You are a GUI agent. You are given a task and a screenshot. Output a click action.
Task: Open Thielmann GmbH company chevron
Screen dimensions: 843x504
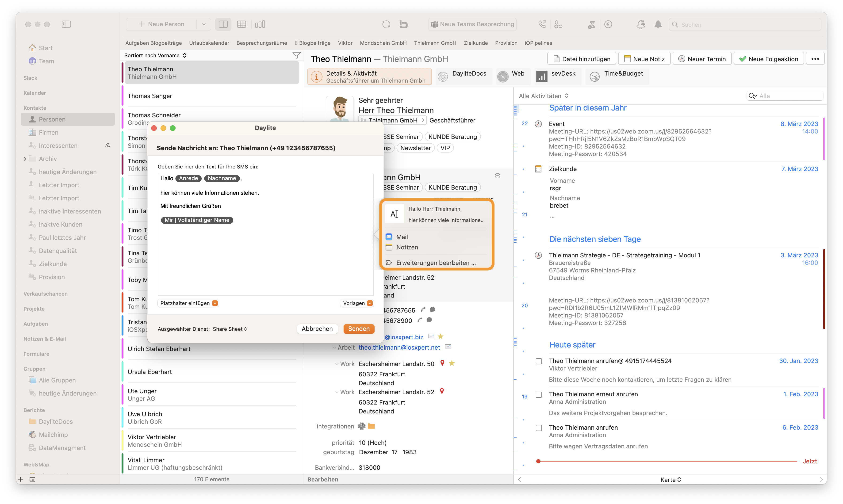coord(423,120)
